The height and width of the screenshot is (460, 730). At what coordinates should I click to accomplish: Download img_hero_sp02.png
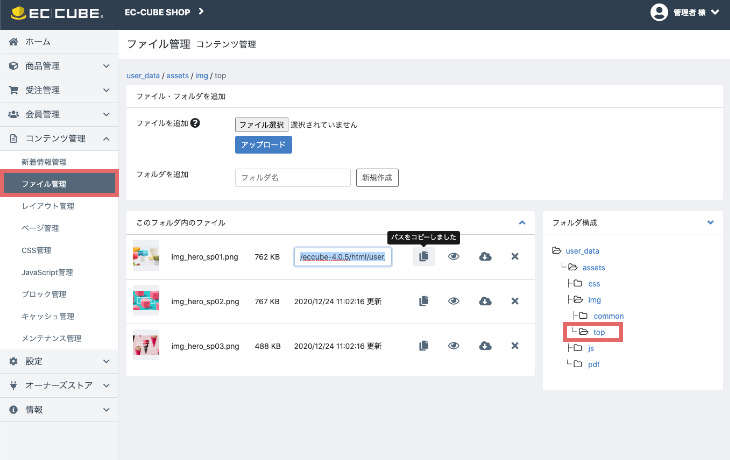point(485,301)
